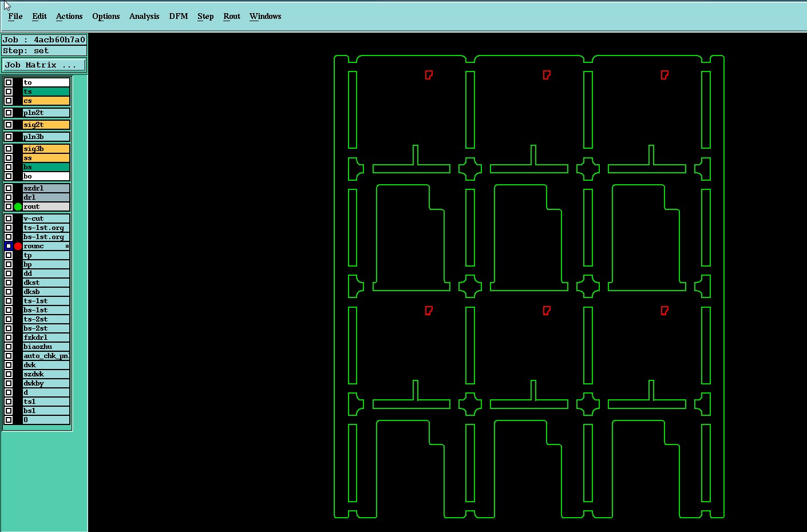Select the bs layer name

(46, 167)
